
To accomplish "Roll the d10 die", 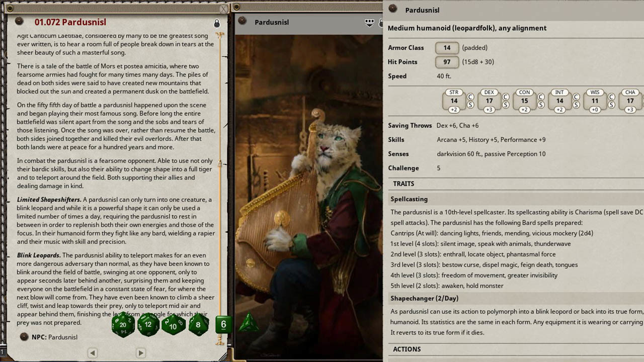I will 173,325.
